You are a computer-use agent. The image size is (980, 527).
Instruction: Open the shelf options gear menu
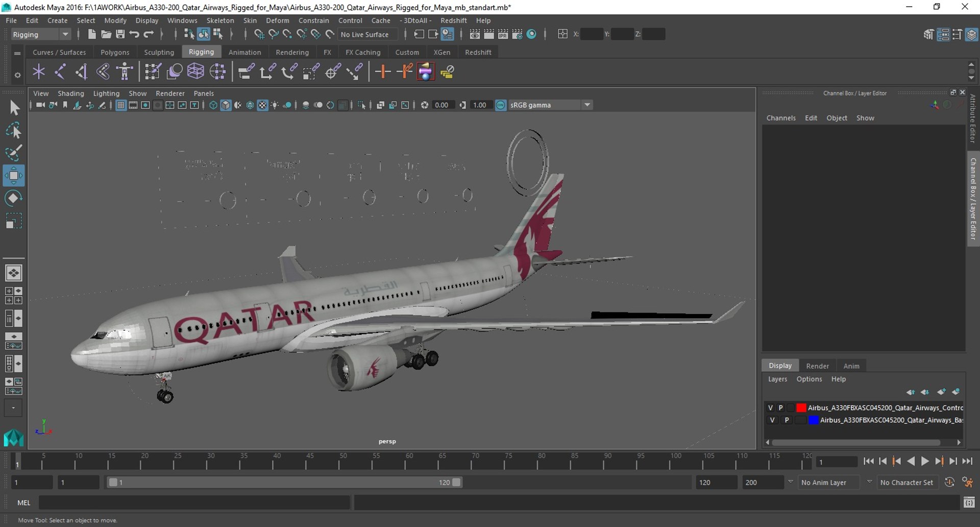click(17, 75)
